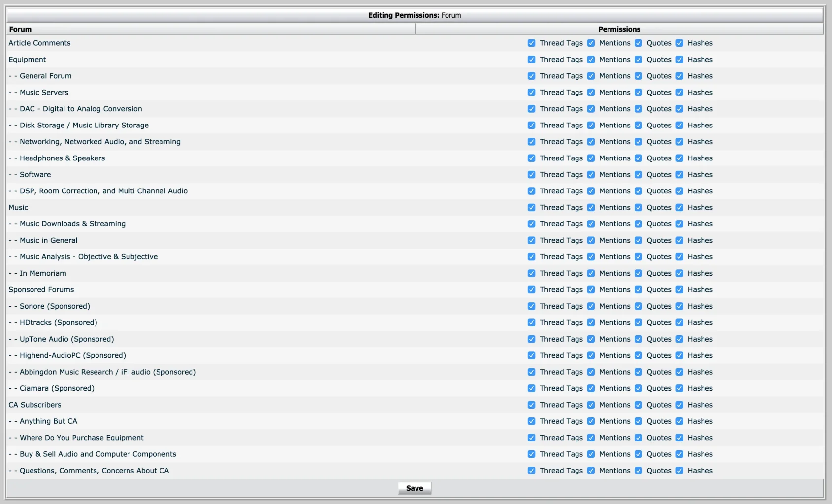Uncheck Thread Tags for Software

pyautogui.click(x=531, y=175)
